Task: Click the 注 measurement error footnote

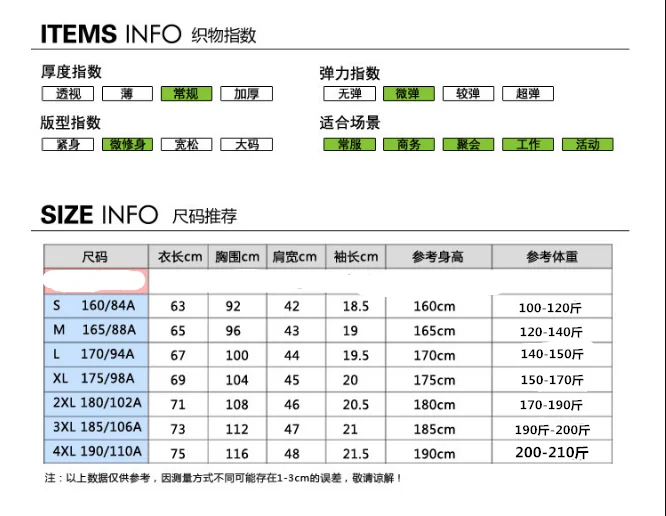Action: click(x=223, y=478)
